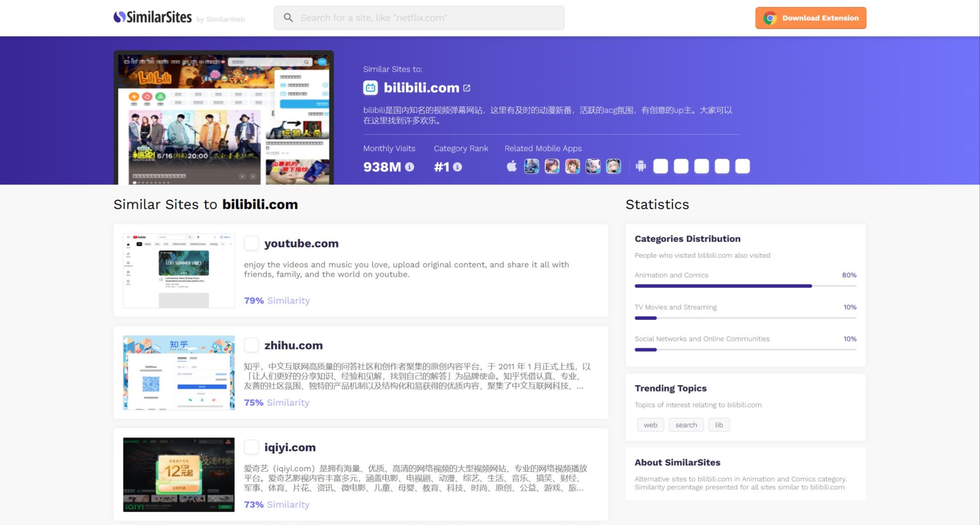The height and width of the screenshot is (525, 980).
Task: Click the bilibili favicon beside the site title
Action: click(x=371, y=87)
